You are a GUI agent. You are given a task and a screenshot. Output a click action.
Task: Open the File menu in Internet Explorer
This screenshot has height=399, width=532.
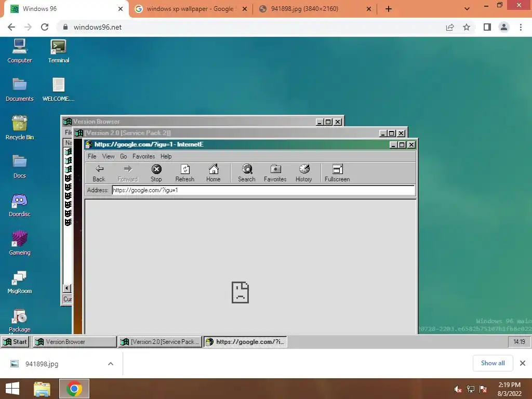[92, 156]
